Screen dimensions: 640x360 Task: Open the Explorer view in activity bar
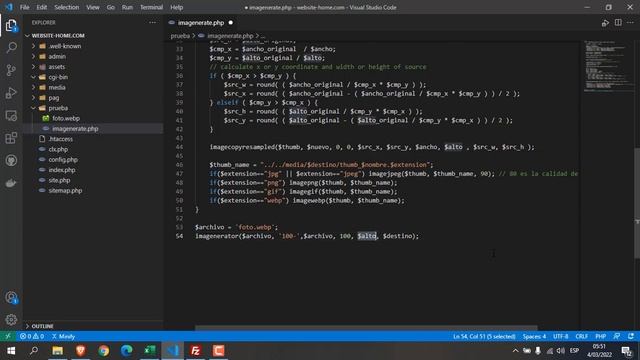click(x=11, y=26)
